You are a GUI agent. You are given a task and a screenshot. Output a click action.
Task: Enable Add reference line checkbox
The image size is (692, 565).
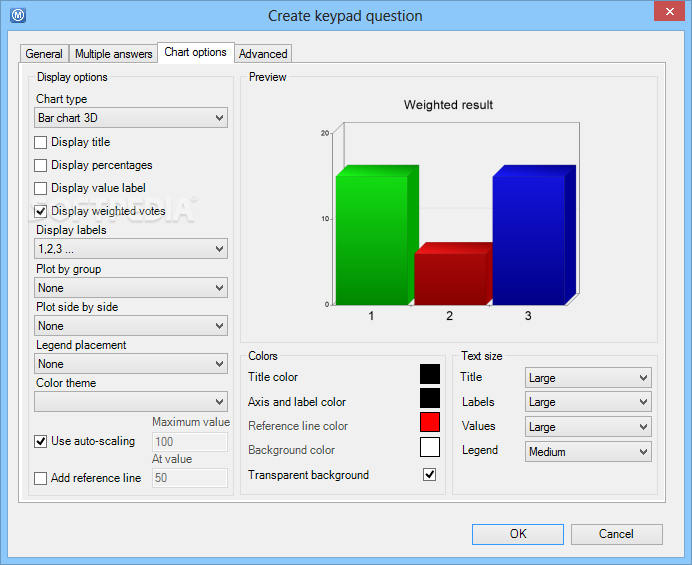(41, 478)
